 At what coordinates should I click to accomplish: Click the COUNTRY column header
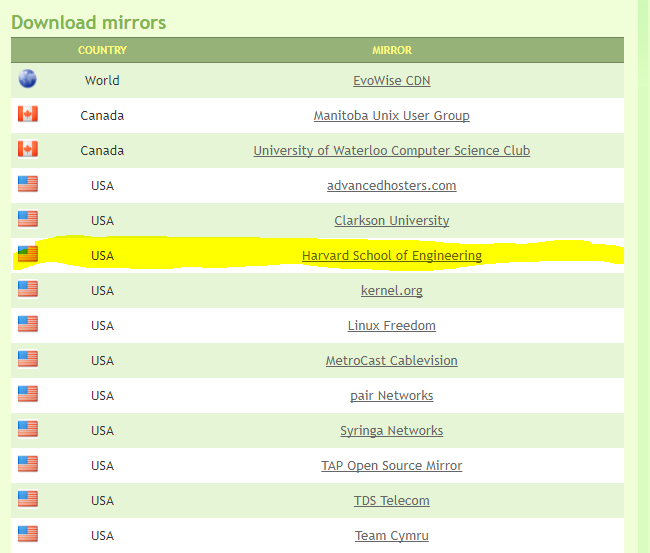coord(102,50)
